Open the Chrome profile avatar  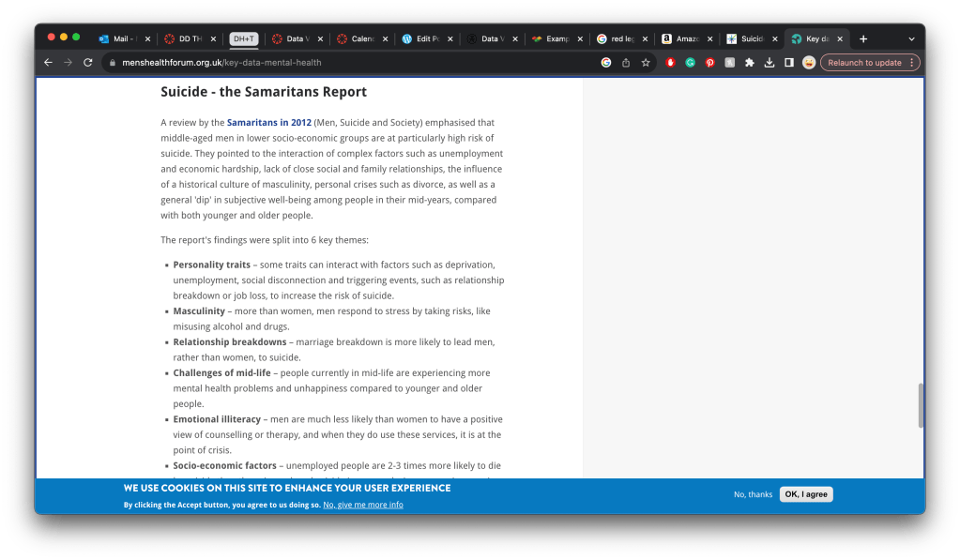[x=808, y=63]
